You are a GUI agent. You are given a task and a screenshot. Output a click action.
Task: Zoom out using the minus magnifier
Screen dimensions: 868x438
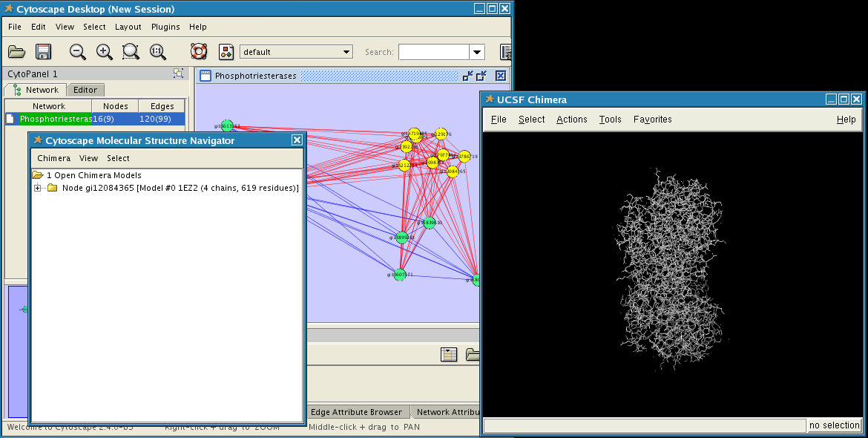tap(77, 52)
